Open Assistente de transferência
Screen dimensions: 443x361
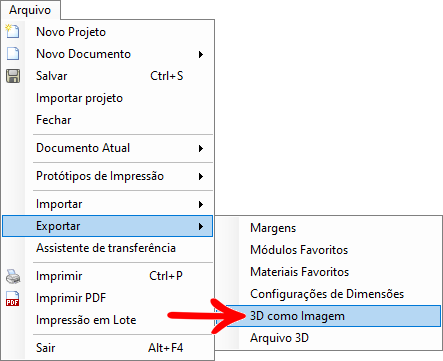107,248
